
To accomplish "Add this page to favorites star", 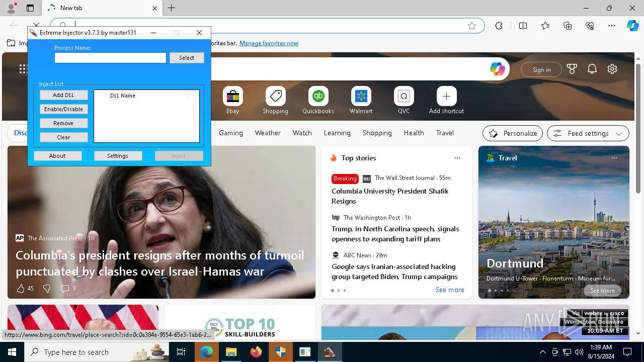I will coord(472,26).
